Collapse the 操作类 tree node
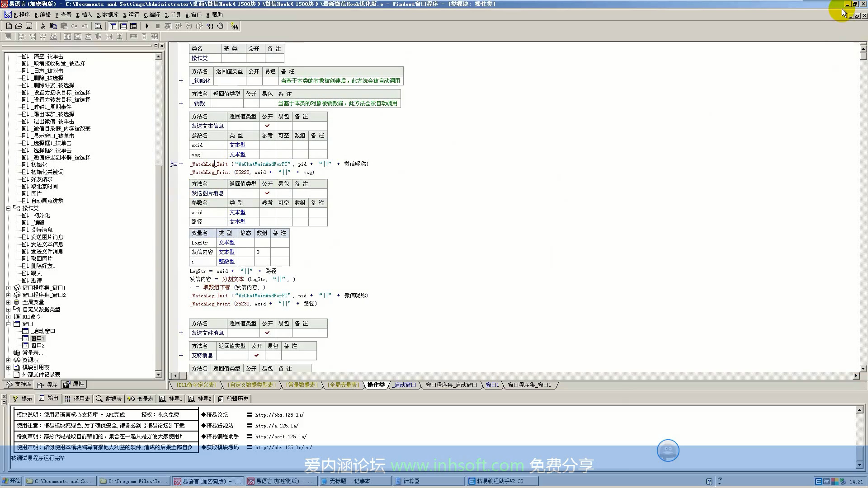Image resolution: width=868 pixels, height=488 pixels. [x=8, y=208]
